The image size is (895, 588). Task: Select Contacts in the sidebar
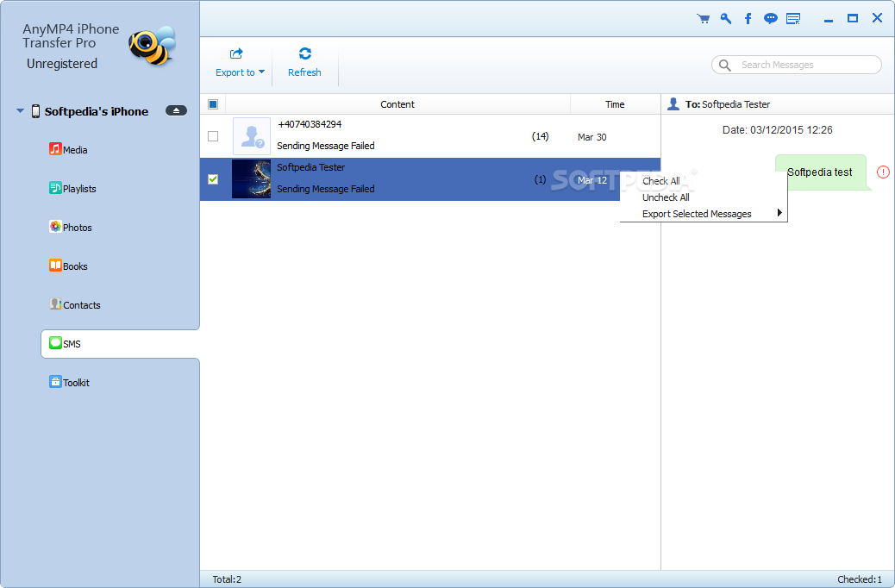(82, 305)
